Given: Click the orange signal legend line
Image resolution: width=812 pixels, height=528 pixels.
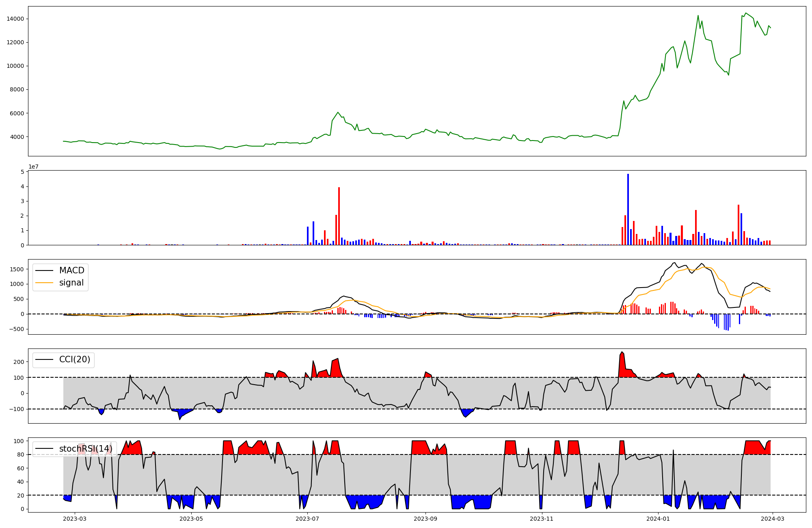Looking at the screenshot, I should click(44, 283).
